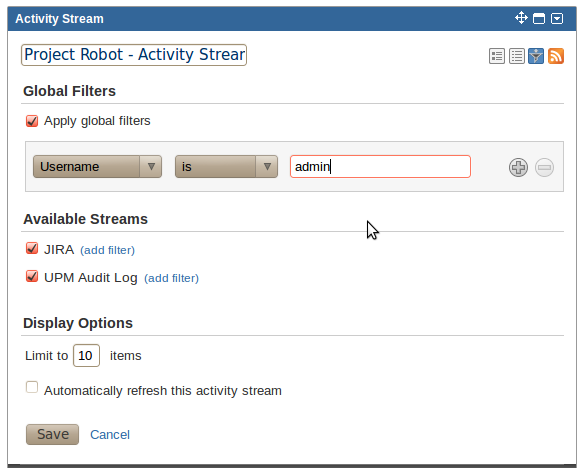Save the activity stream settings
This screenshot has height=468, width=582.
52,434
